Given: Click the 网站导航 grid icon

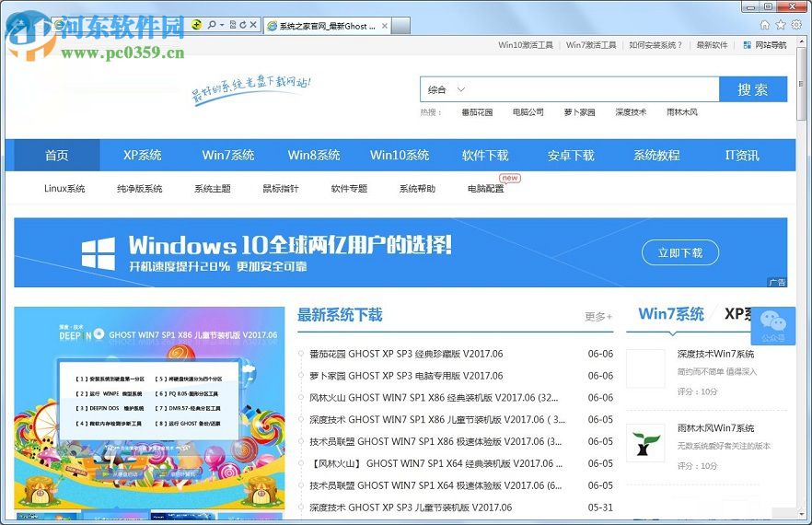Looking at the screenshot, I should [x=748, y=45].
